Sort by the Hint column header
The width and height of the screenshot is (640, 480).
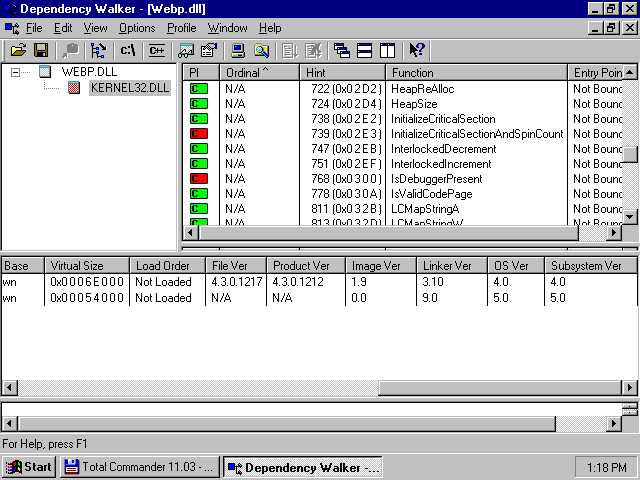pyautogui.click(x=343, y=73)
